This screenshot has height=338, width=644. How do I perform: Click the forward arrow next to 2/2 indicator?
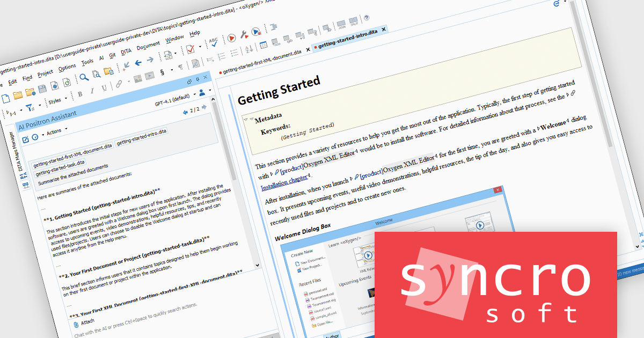point(204,106)
